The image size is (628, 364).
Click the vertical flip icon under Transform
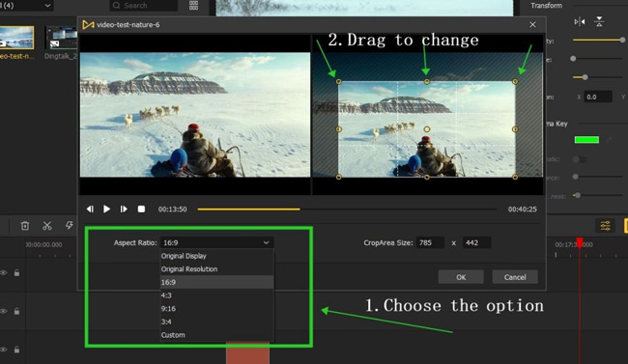click(599, 21)
